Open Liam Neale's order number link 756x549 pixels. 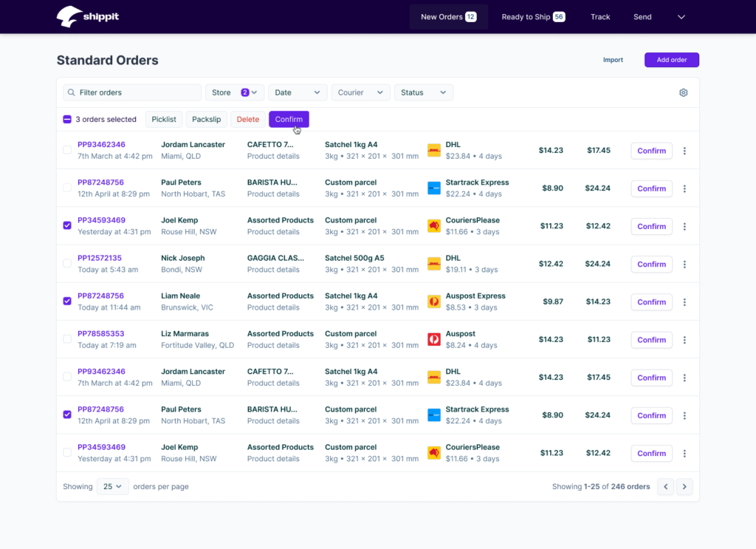coord(100,296)
